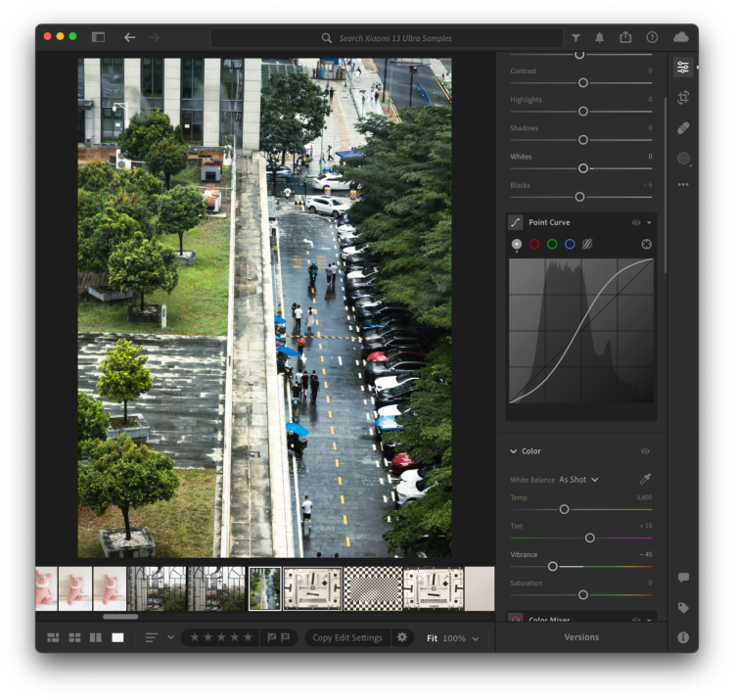Select the parametric curve mode
The image size is (734, 700).
(587, 244)
